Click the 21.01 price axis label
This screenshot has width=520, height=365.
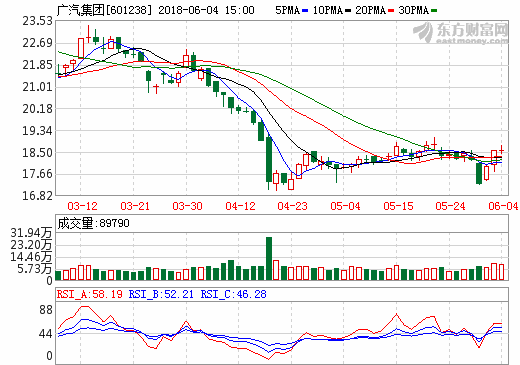point(37,87)
